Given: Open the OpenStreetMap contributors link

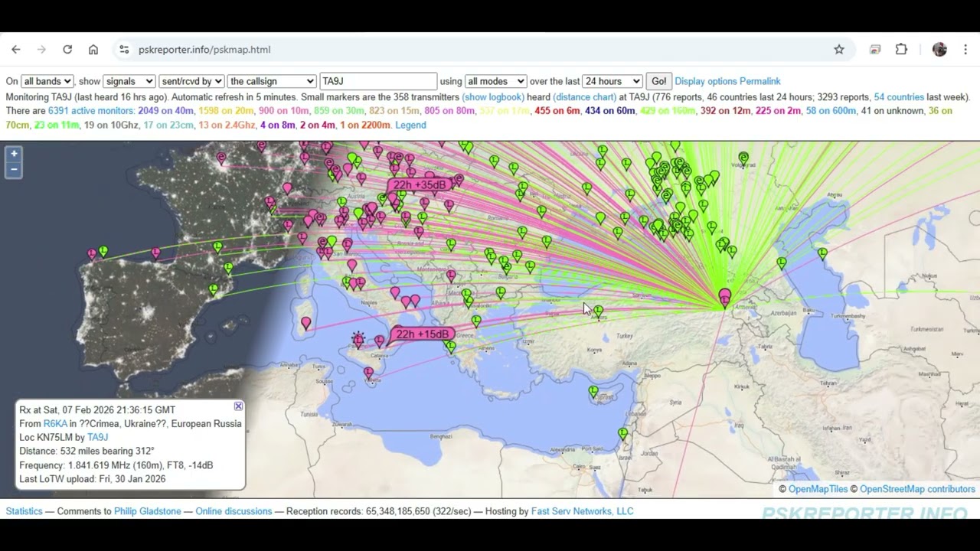Looking at the screenshot, I should 917,489.
